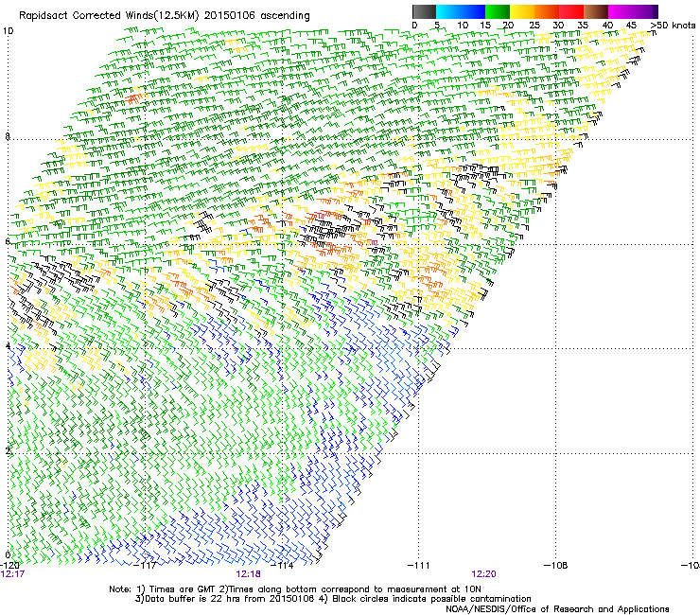700x615 pixels.
Task: Click the orange 25–30 knots legend swatch
Action: (x=547, y=11)
